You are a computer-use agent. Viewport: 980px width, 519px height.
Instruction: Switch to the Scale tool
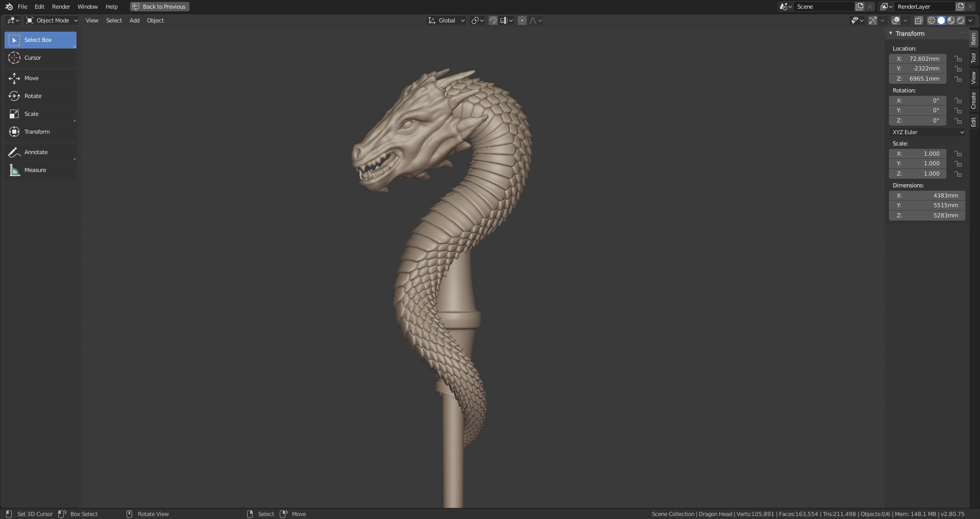click(x=40, y=114)
